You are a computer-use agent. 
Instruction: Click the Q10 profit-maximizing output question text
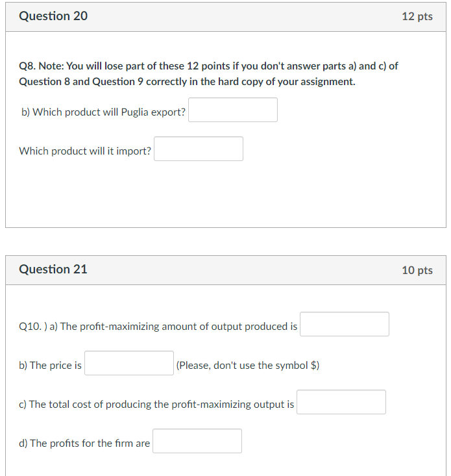(158, 327)
